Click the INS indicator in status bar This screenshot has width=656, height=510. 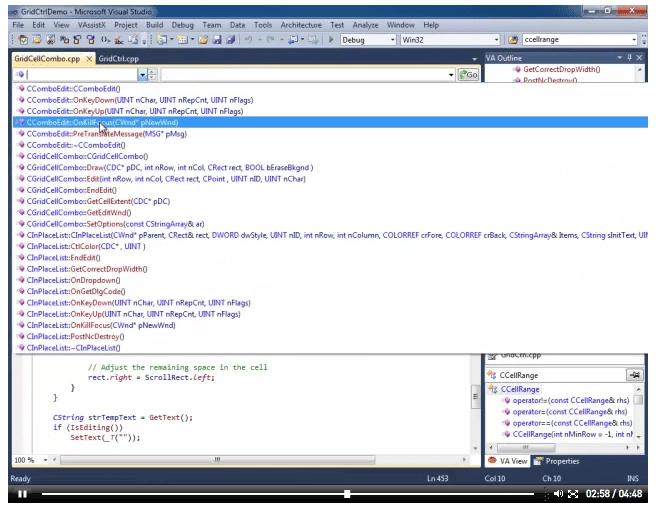pos(633,478)
